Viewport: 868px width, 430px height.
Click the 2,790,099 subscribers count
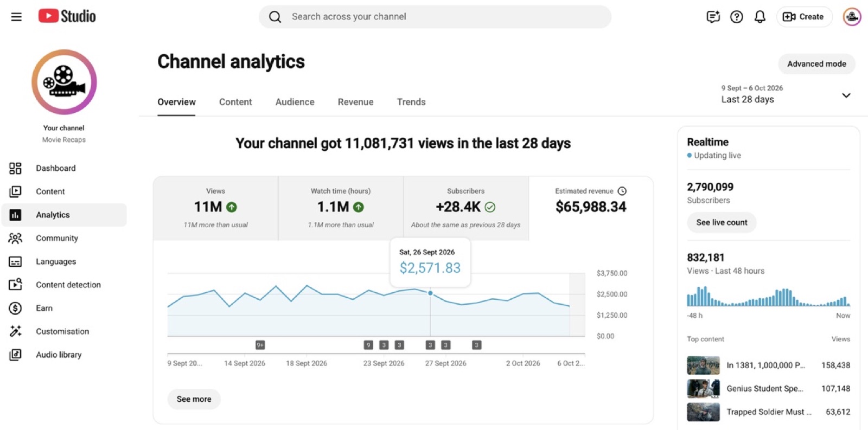click(710, 187)
